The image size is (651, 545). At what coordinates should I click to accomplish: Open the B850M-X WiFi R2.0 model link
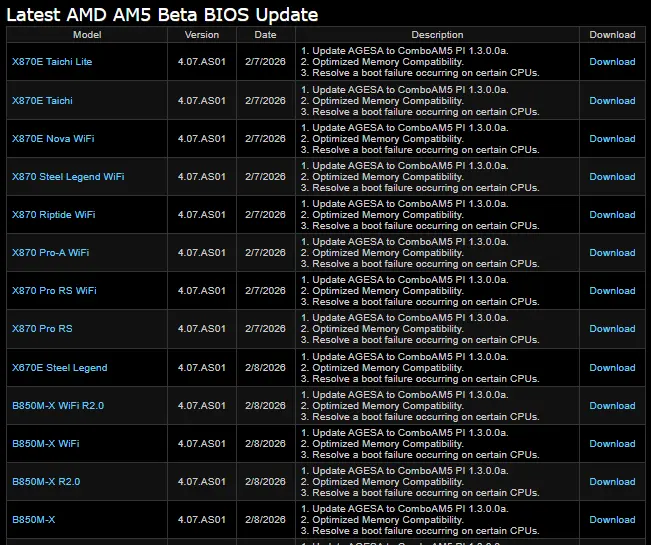58,406
